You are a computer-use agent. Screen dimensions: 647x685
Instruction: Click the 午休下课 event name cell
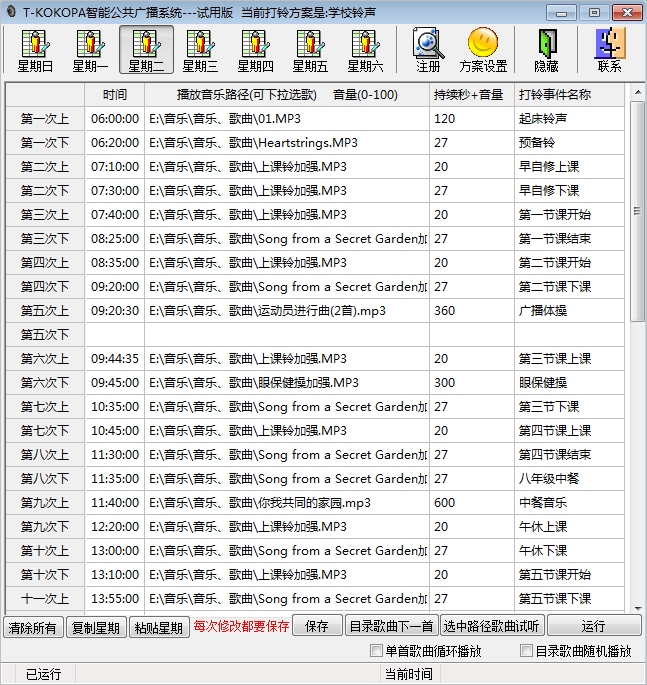click(x=569, y=550)
